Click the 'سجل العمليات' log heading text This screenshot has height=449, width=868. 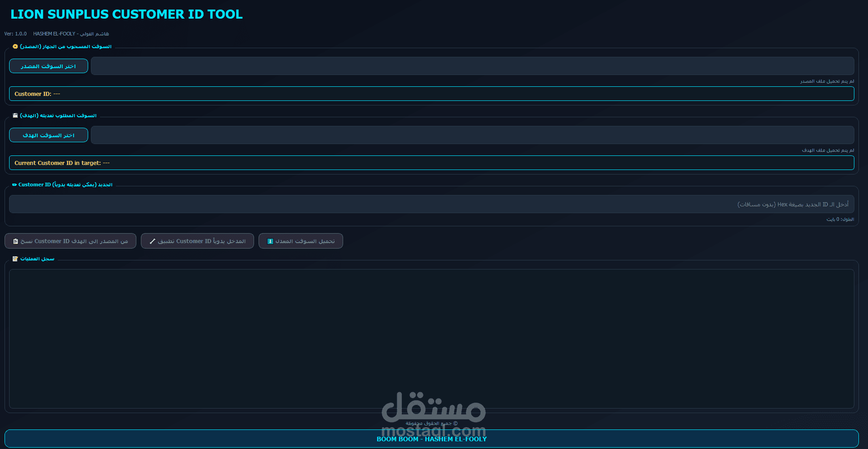click(x=37, y=259)
